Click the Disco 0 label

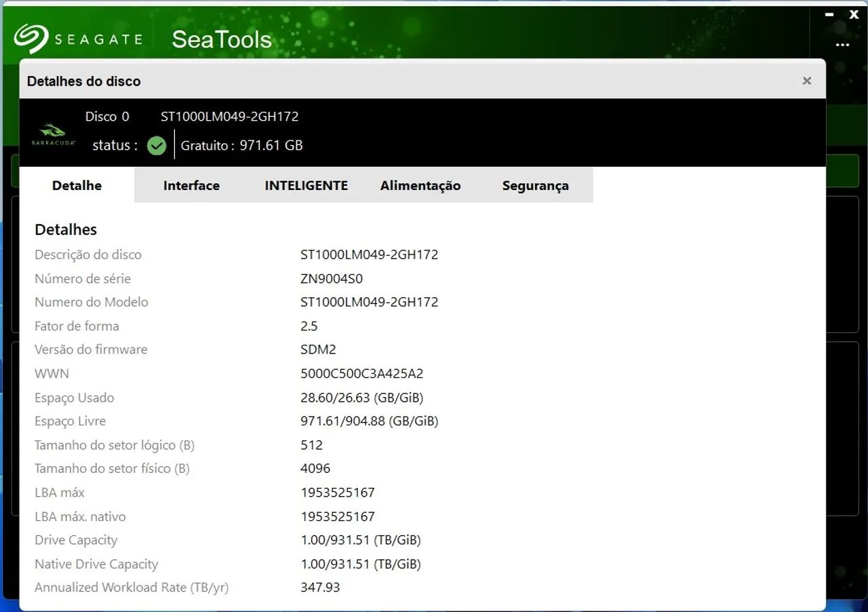click(107, 117)
